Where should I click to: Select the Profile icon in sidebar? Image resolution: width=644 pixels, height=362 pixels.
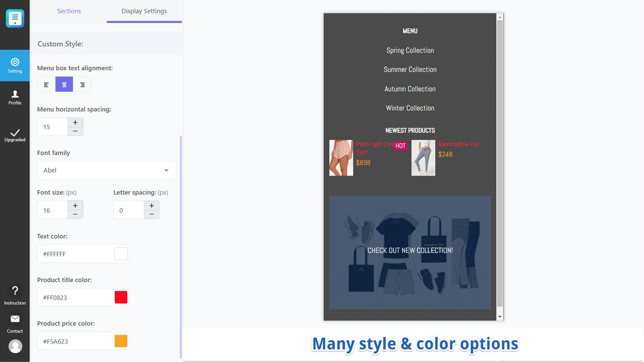[x=15, y=97]
